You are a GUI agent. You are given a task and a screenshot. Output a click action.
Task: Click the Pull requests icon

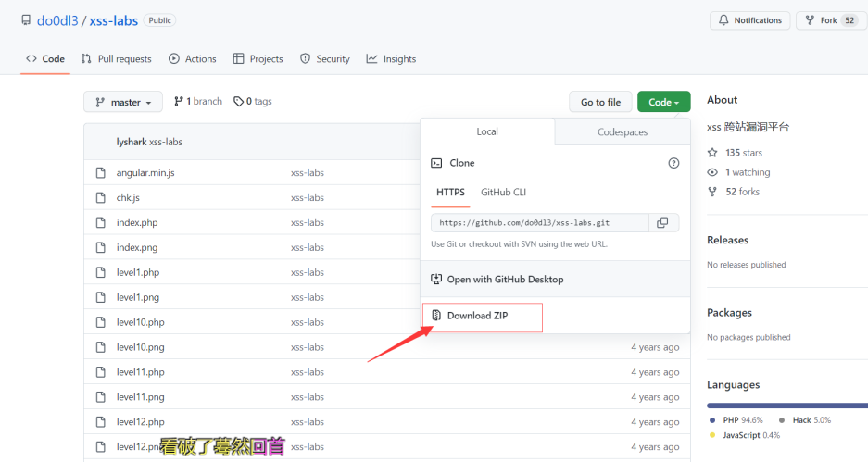86,58
